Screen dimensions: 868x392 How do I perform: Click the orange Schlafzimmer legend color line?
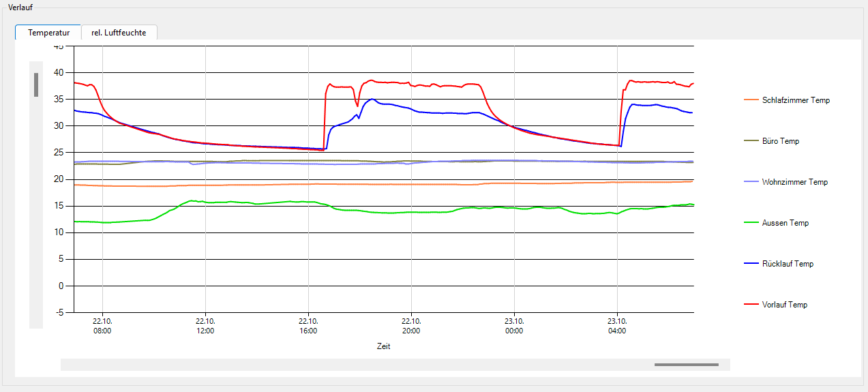point(751,100)
